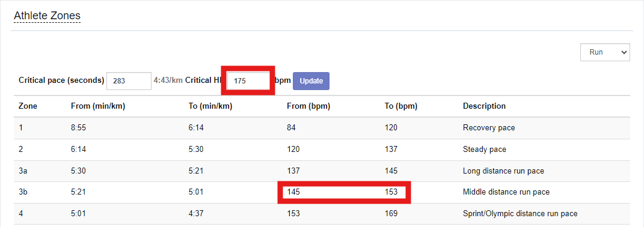Click the 4:43/km pace label

(x=168, y=80)
